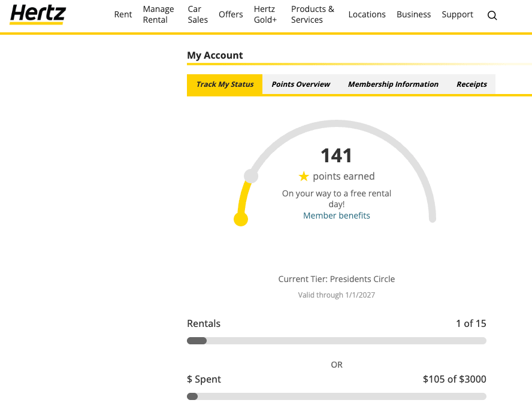Click the 'points earned' label
Screen dimensions: 532x406
pos(344,177)
